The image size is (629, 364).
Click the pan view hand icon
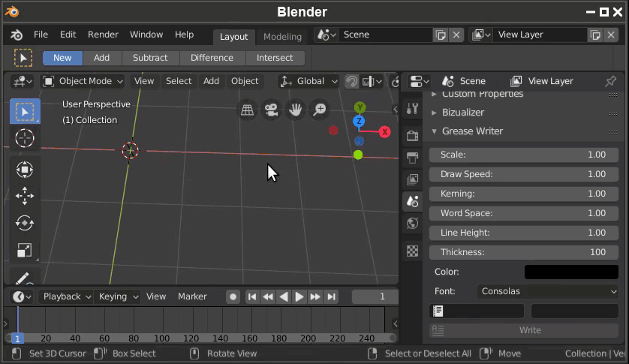(x=296, y=110)
